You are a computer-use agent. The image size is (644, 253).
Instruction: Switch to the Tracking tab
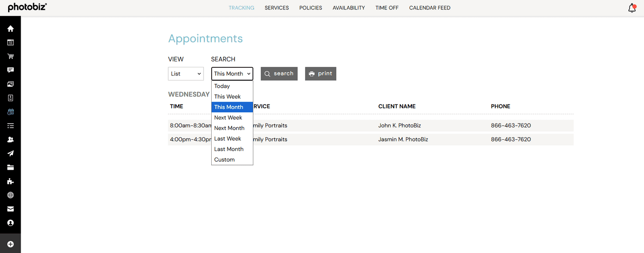pos(241,8)
